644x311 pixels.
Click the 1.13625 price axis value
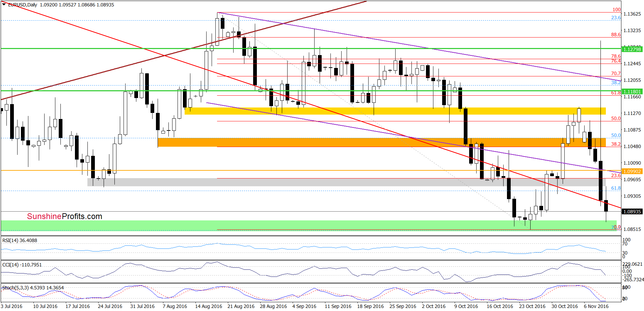632,14
